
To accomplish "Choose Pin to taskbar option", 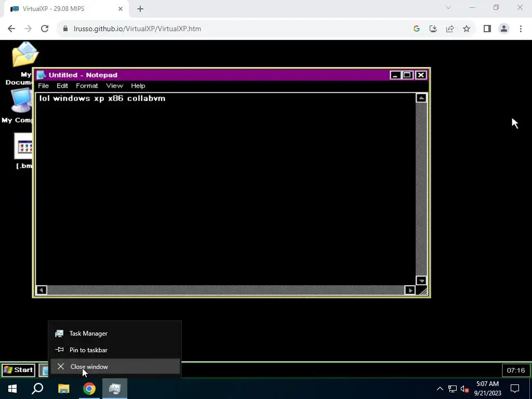I will point(115,350).
